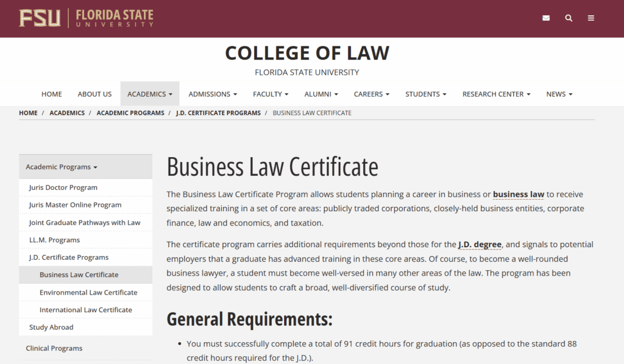Open the business law link in paragraph
The width and height of the screenshot is (624, 364).
[519, 194]
